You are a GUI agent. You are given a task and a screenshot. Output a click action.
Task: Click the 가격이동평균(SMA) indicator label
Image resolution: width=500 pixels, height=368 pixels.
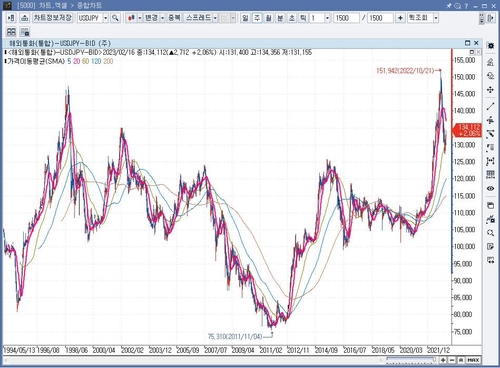click(x=36, y=61)
